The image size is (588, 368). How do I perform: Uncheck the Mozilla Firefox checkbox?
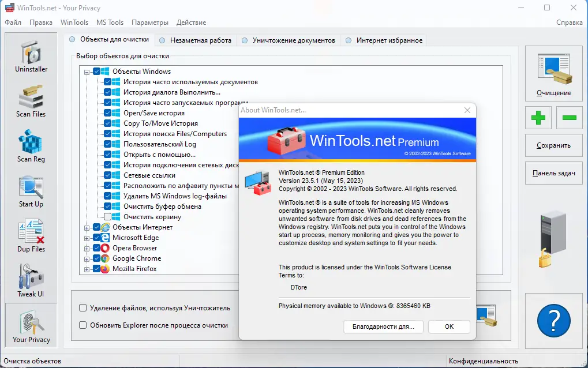click(x=96, y=269)
